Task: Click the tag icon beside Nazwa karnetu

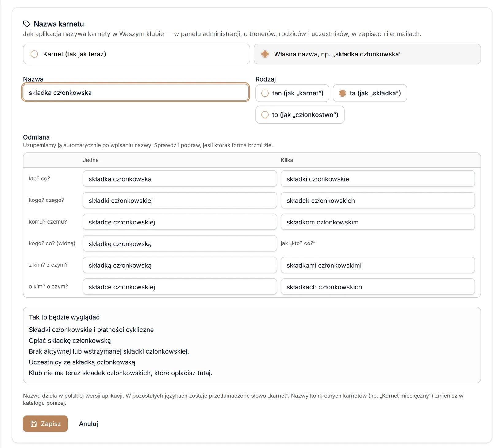Action: click(27, 24)
